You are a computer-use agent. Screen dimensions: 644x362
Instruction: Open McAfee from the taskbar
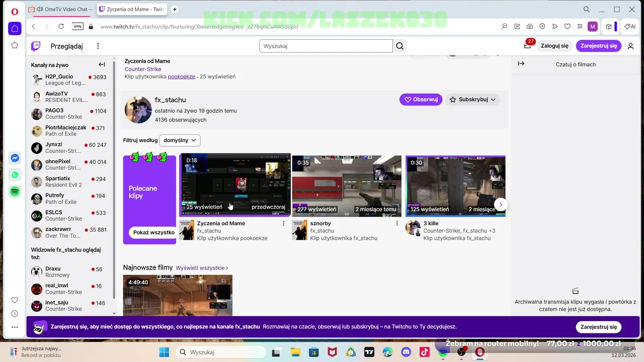[x=332, y=352]
